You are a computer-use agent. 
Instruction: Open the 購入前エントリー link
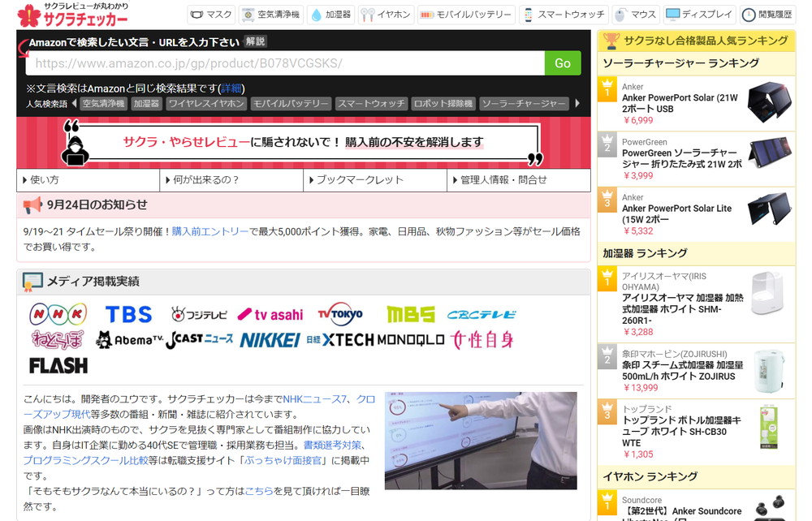point(210,231)
